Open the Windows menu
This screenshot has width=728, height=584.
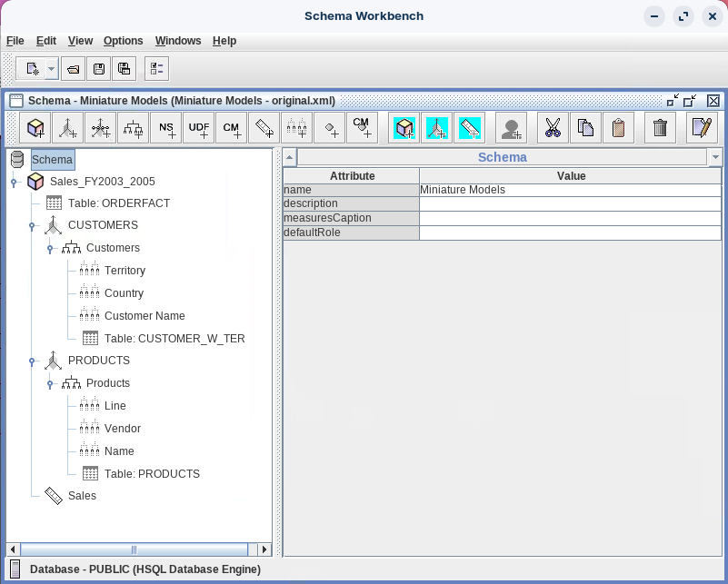tap(178, 41)
